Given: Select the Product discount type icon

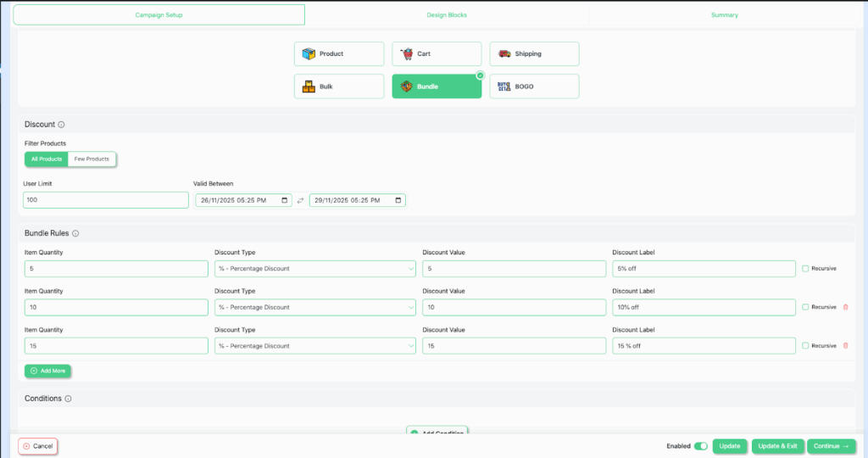Looking at the screenshot, I should (309, 54).
